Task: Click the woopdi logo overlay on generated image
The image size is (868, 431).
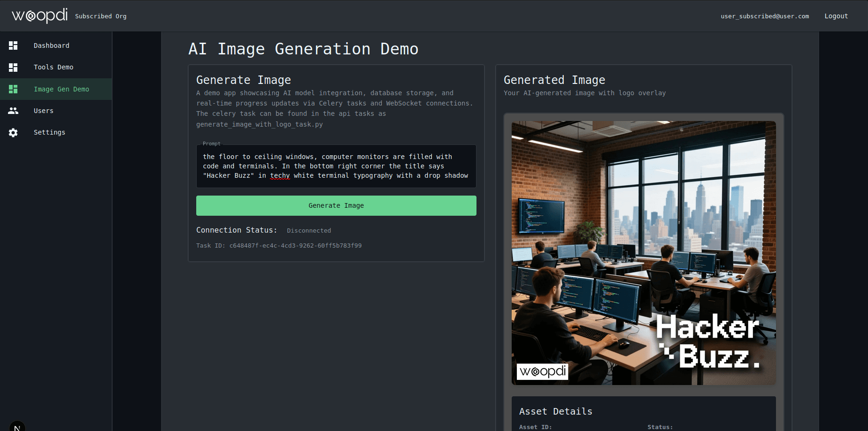Action: [542, 371]
